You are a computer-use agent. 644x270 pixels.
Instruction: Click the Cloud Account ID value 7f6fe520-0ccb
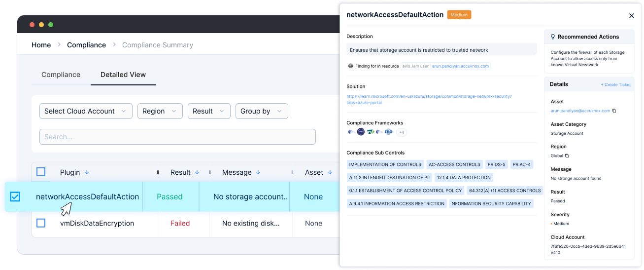588,249
